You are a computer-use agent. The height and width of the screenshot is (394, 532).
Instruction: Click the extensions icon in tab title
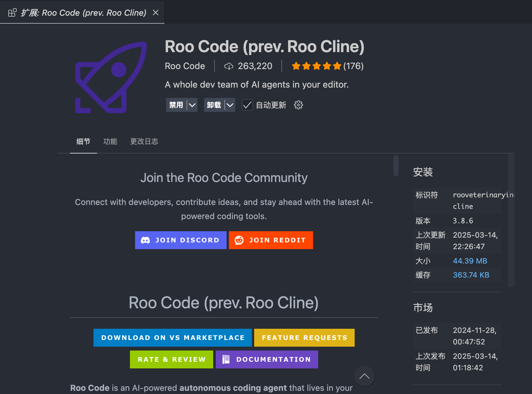(x=12, y=13)
